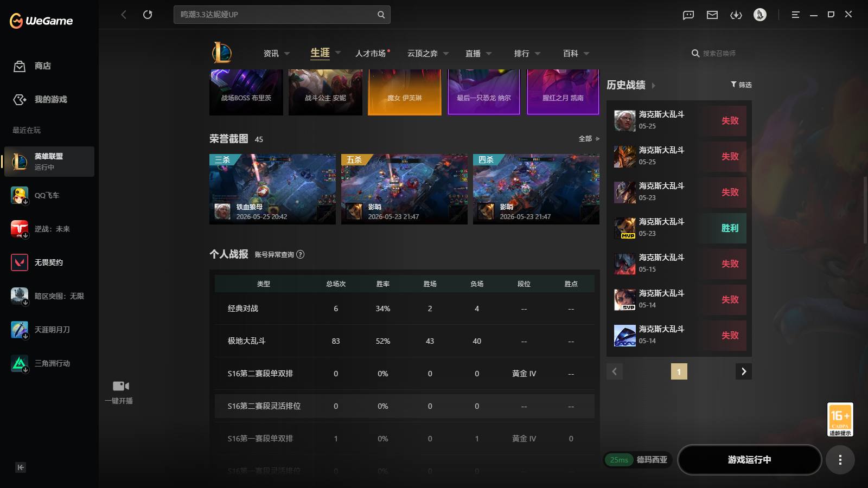Screen dimensions: 868x488
Task: Select the 战场BOSS 布里茨 skin card
Action: pos(246,92)
